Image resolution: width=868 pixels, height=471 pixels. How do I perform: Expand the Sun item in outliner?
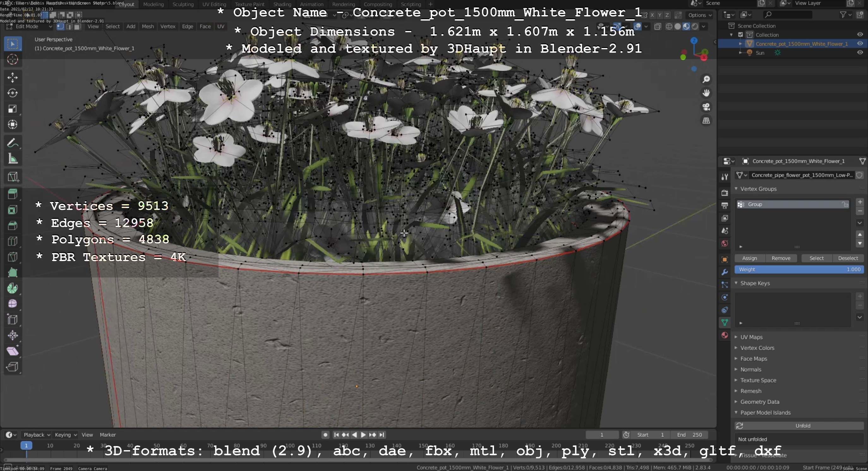740,53
